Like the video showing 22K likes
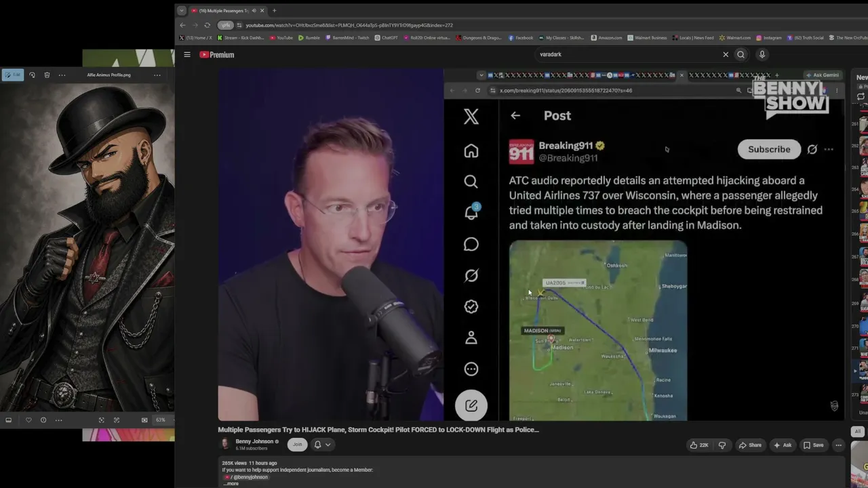Viewport: 868px width, 488px height. [699, 445]
